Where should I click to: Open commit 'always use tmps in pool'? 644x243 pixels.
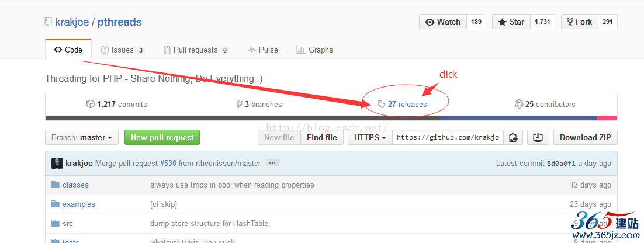pos(232,185)
